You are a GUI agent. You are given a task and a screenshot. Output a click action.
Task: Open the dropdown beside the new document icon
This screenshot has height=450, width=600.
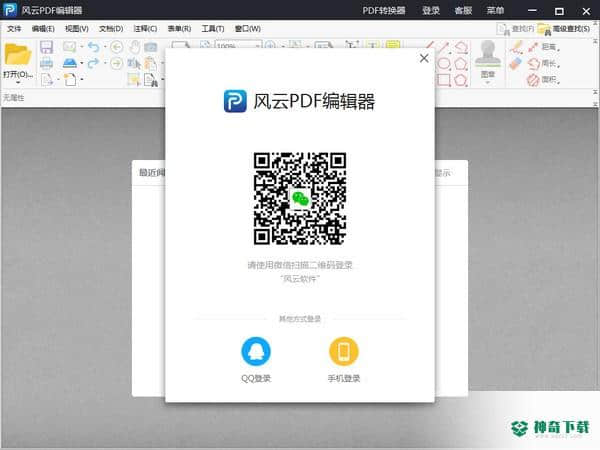click(82, 80)
